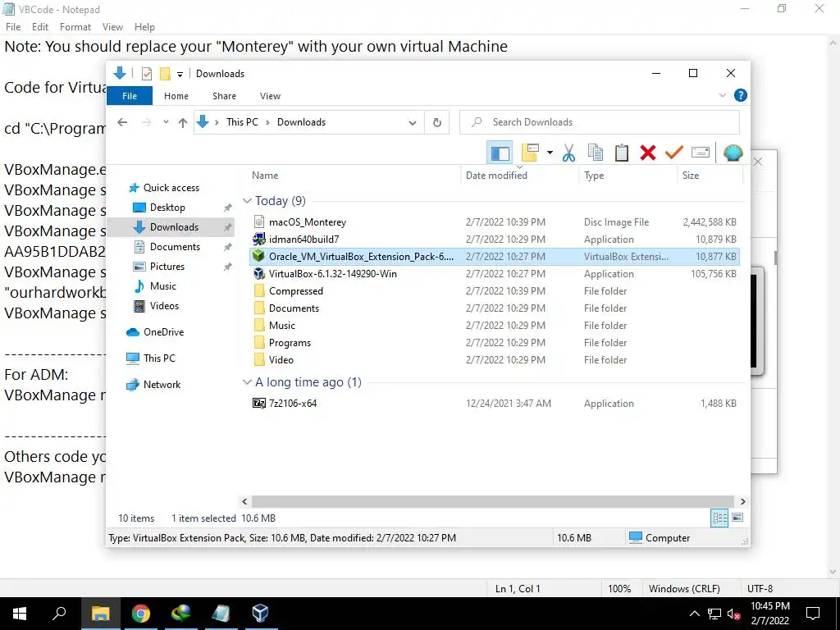The height and width of the screenshot is (630, 840).
Task: Open the Notepad Format menu
Action: click(x=75, y=27)
